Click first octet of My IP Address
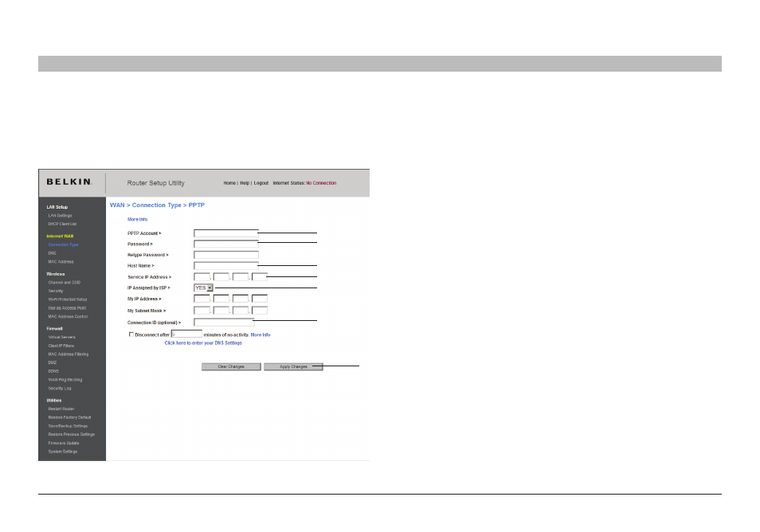760x532 pixels. (202, 299)
